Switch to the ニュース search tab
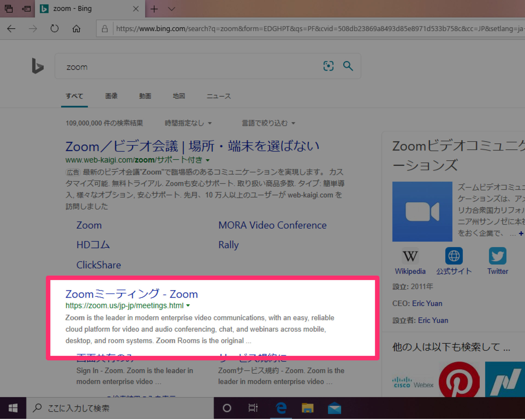Viewport: 525px width, 420px height. coord(219,96)
